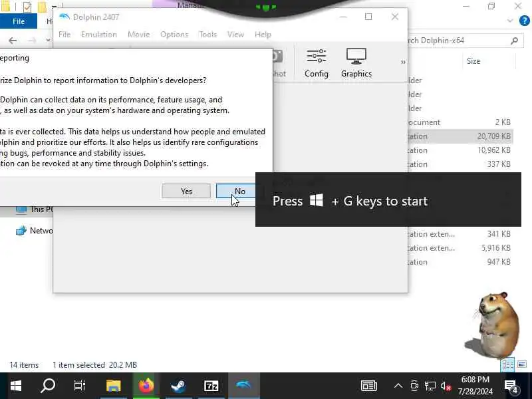Image resolution: width=532 pixels, height=399 pixels.
Task: Click the properties checkmark quick access icon
Action: [27, 7]
